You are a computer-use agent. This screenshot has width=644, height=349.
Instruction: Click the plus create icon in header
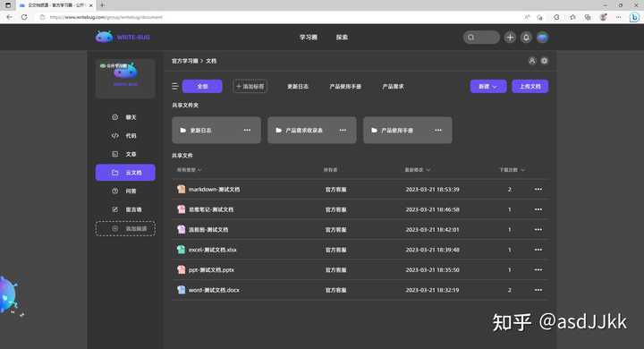[510, 38]
